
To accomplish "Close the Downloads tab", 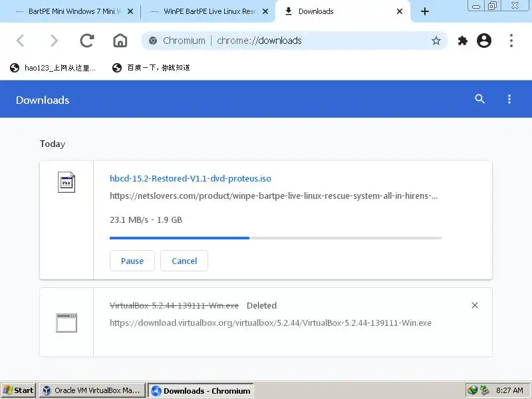I will coord(400,11).
